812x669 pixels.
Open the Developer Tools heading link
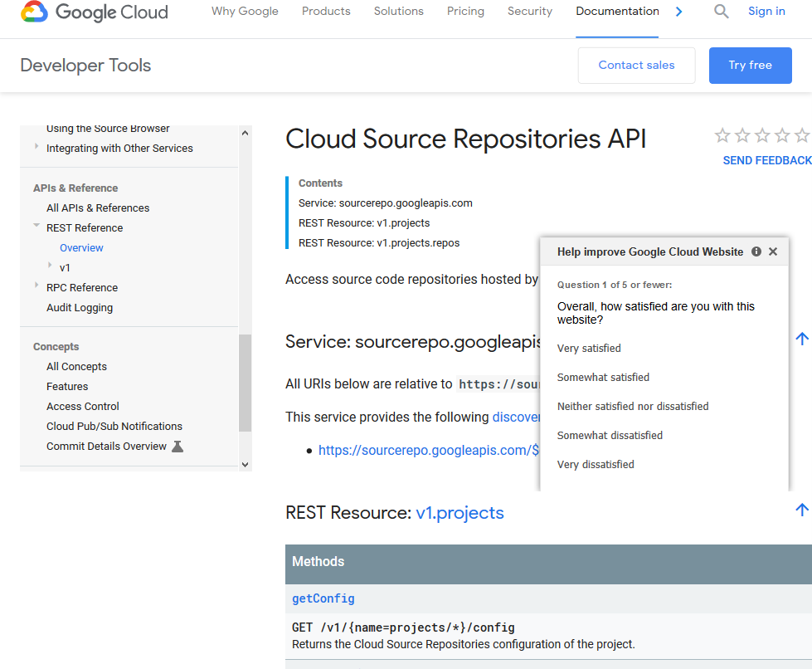[85, 66]
